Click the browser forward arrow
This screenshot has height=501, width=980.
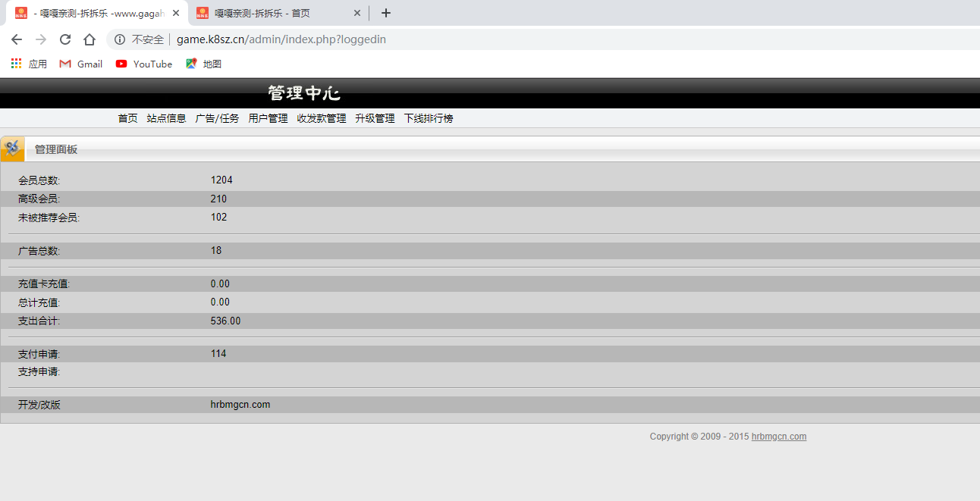coord(41,39)
